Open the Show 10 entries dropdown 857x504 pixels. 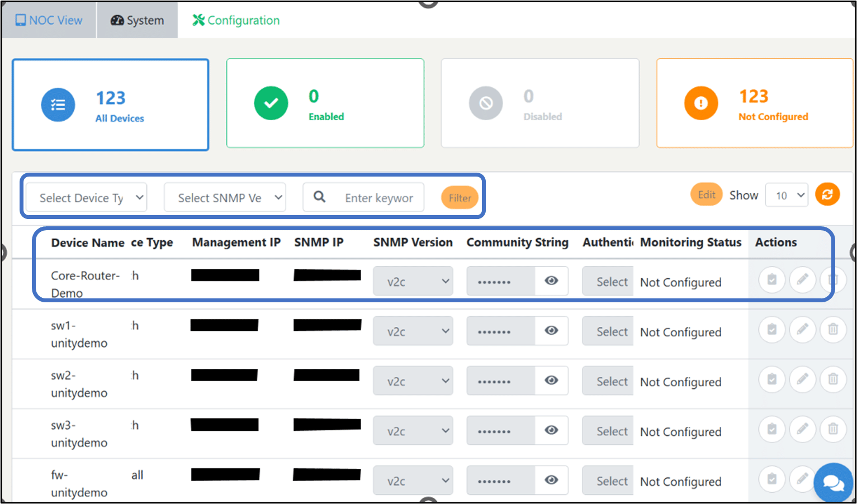click(x=787, y=195)
